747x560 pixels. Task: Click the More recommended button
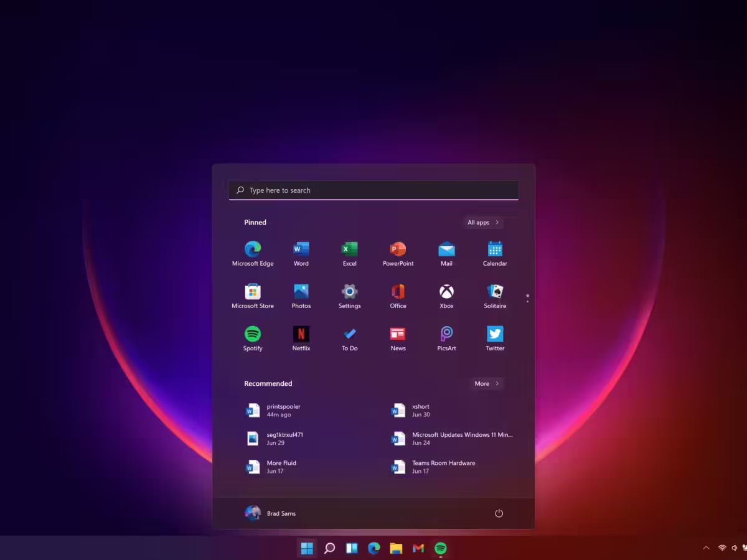click(x=487, y=383)
